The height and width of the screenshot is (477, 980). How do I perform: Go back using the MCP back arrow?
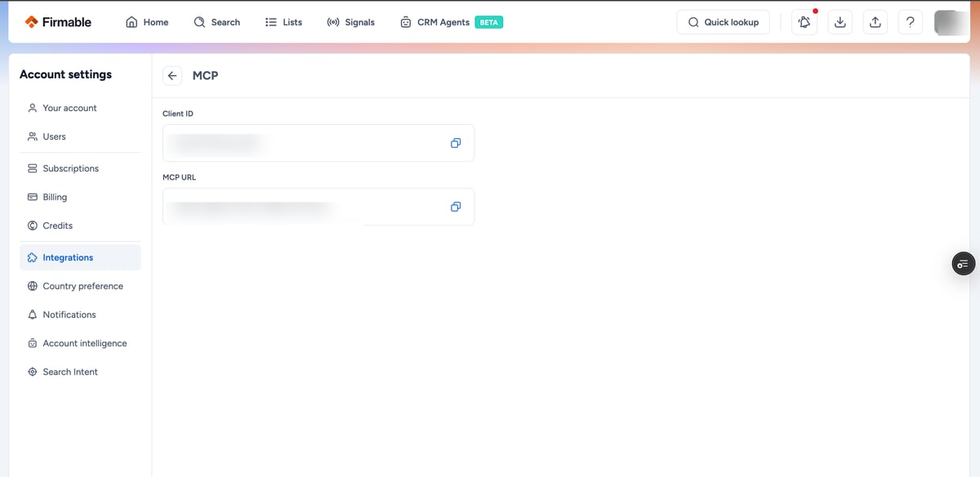coord(171,75)
